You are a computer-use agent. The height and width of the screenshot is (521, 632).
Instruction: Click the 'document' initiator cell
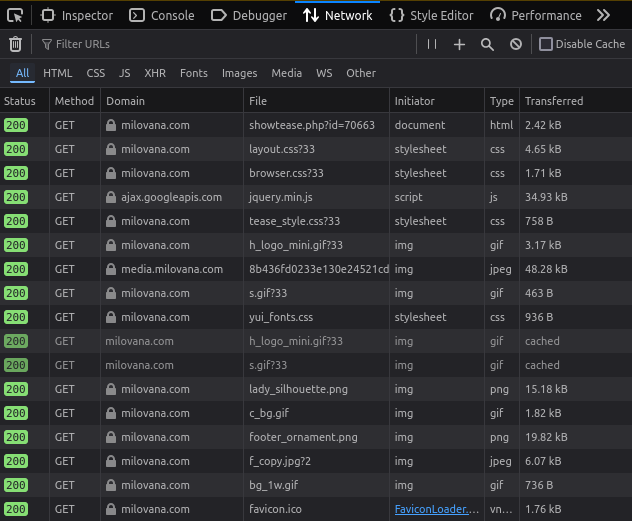coord(437,125)
